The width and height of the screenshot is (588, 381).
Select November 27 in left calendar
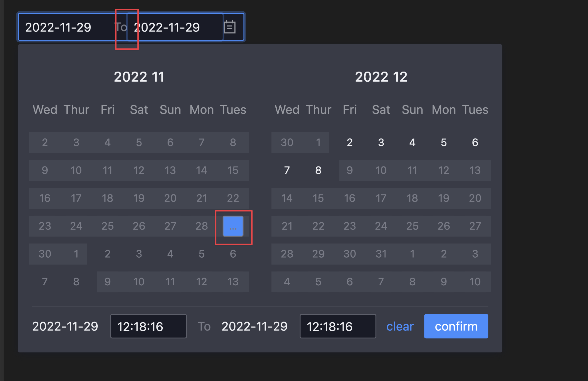[170, 226]
